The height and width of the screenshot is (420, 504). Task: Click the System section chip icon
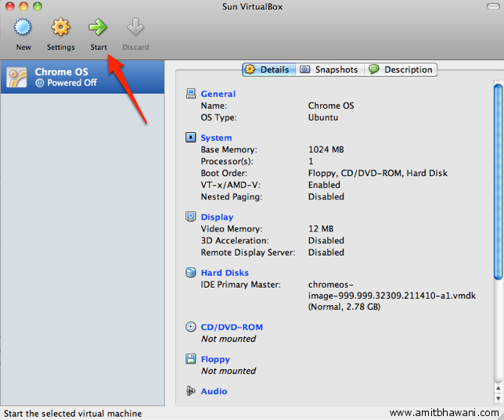click(191, 138)
